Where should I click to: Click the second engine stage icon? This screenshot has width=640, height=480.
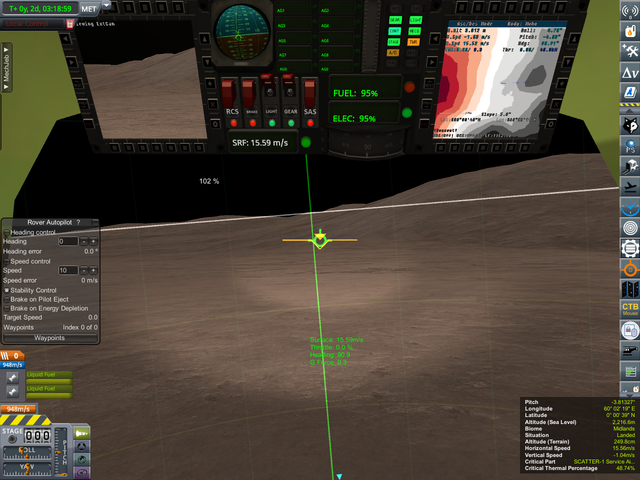pos(13,392)
